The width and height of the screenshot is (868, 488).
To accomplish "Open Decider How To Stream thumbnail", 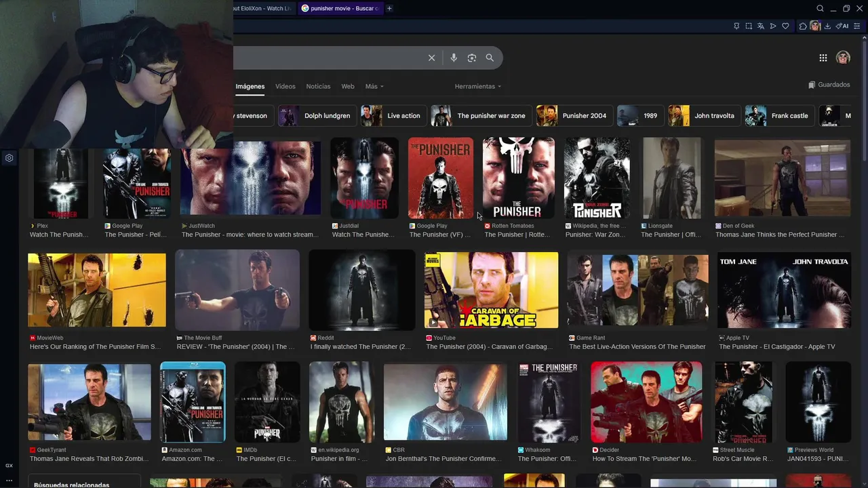I will (646, 402).
